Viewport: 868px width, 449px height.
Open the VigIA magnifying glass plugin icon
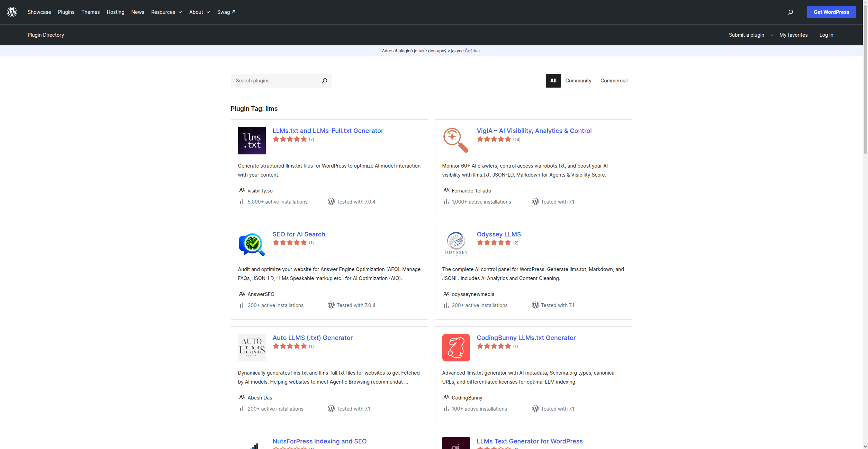click(x=456, y=141)
